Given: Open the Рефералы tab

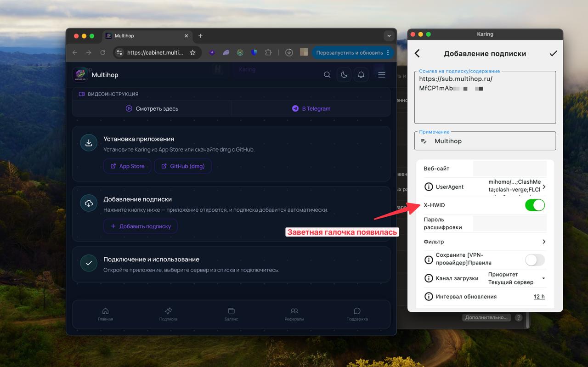Looking at the screenshot, I should (294, 314).
